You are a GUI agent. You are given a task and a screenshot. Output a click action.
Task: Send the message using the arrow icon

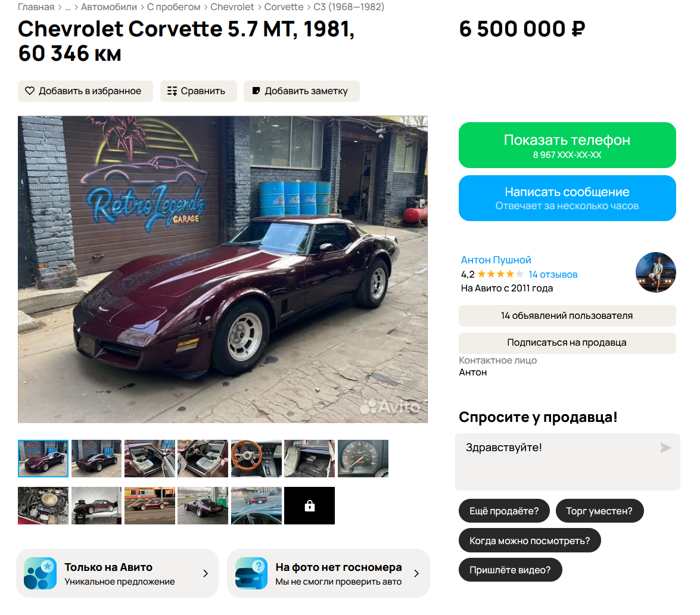[665, 448]
